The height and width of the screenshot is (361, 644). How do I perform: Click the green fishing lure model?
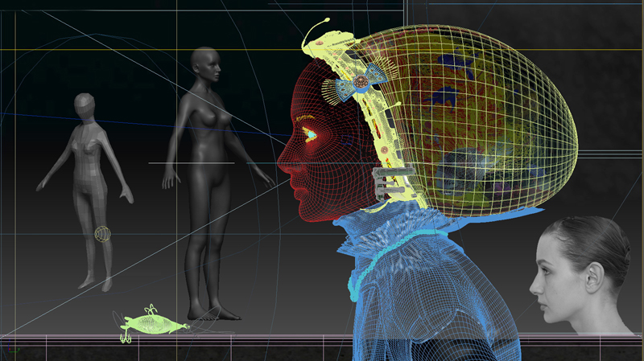[x=153, y=324]
